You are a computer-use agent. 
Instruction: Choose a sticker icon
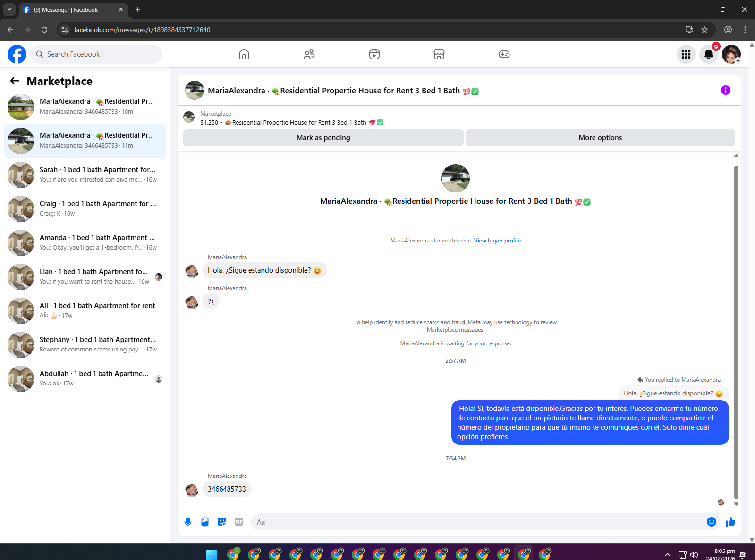pyautogui.click(x=222, y=522)
